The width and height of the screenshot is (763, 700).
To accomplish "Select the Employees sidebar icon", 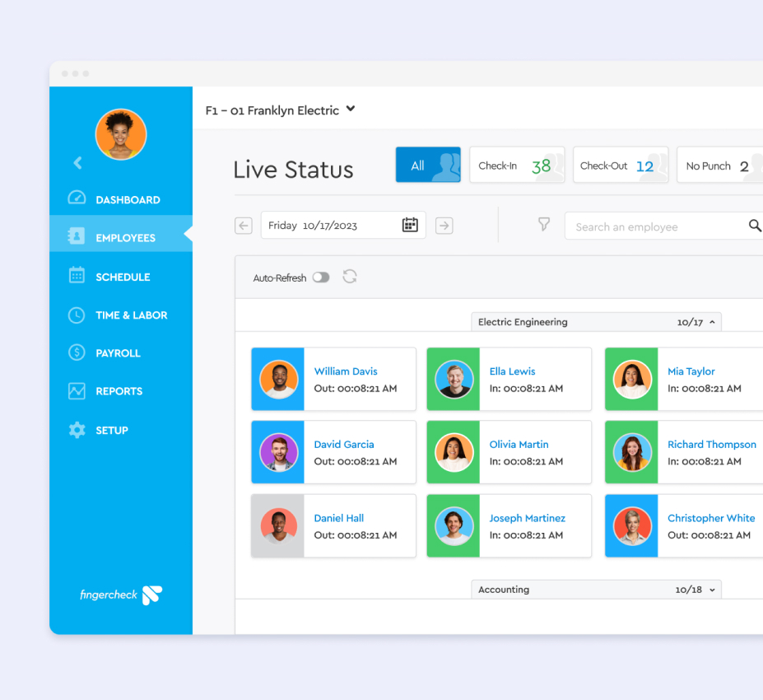I will point(77,236).
